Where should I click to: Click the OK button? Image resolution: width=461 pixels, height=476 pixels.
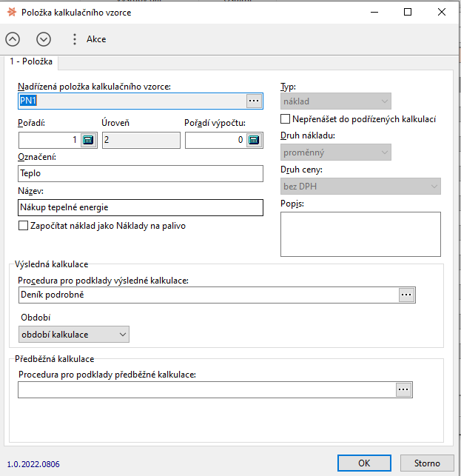click(364, 463)
